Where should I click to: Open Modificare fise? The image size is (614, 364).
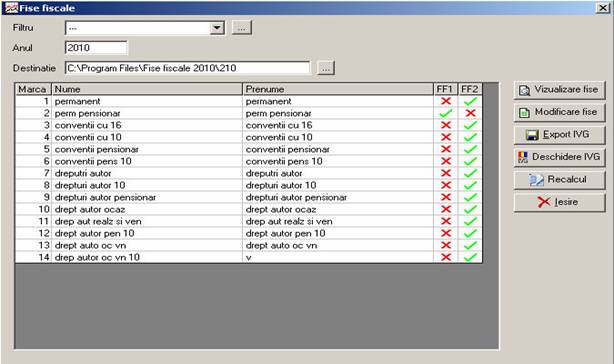tap(559, 113)
